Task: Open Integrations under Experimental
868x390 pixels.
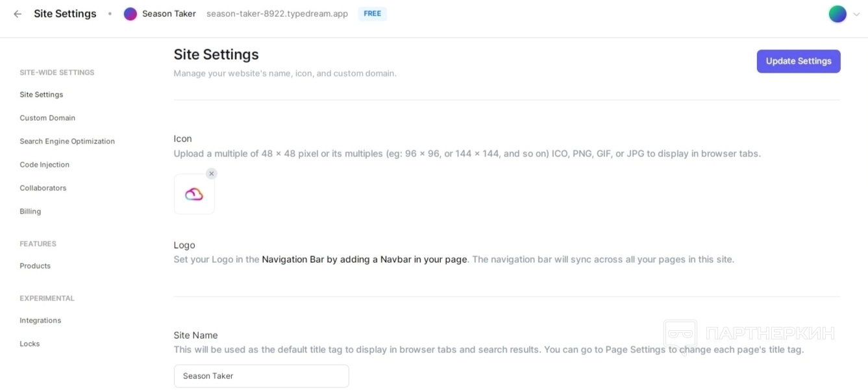Action: (x=40, y=321)
